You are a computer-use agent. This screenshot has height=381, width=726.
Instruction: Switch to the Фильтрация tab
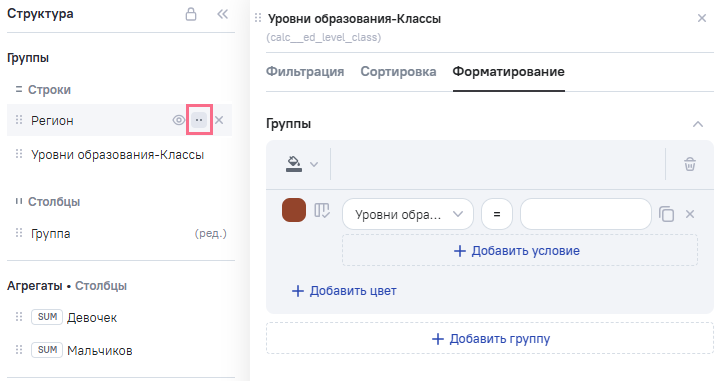(305, 72)
